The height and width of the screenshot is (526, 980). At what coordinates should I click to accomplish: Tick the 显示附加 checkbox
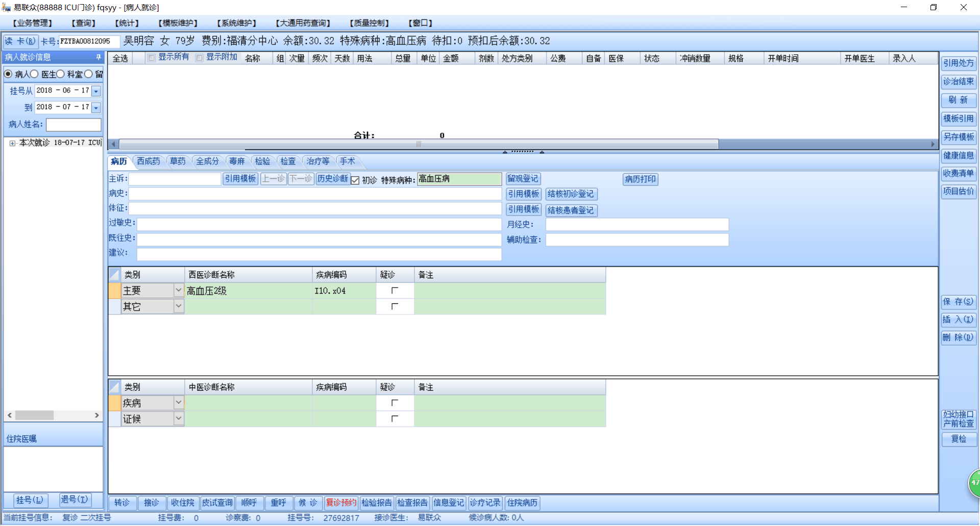[200, 58]
